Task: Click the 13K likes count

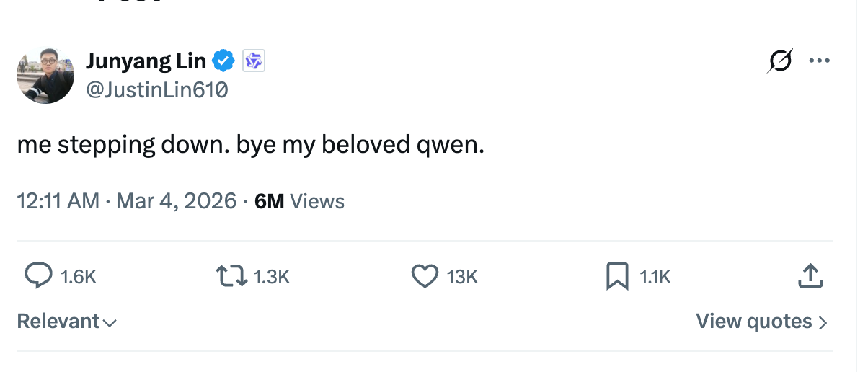Action: click(x=462, y=276)
